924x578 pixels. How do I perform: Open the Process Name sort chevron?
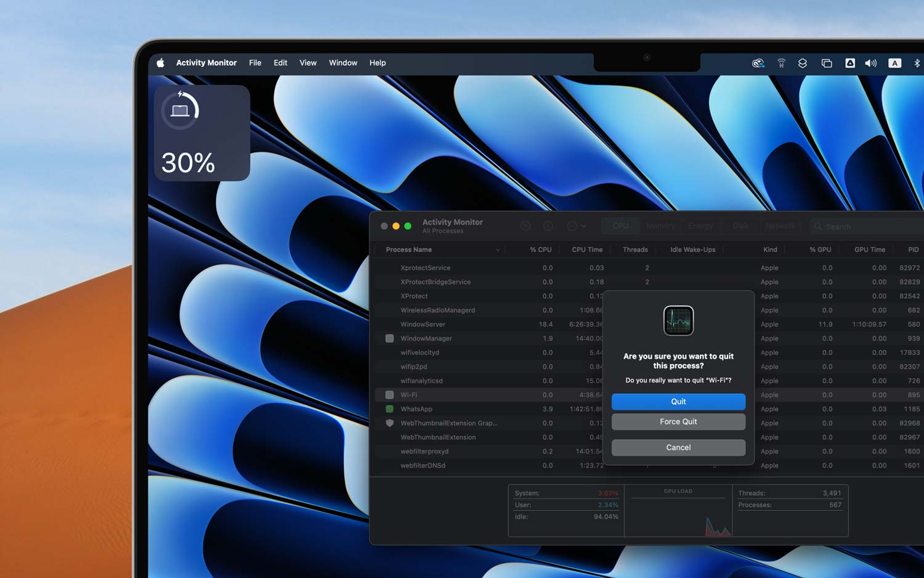tap(498, 250)
